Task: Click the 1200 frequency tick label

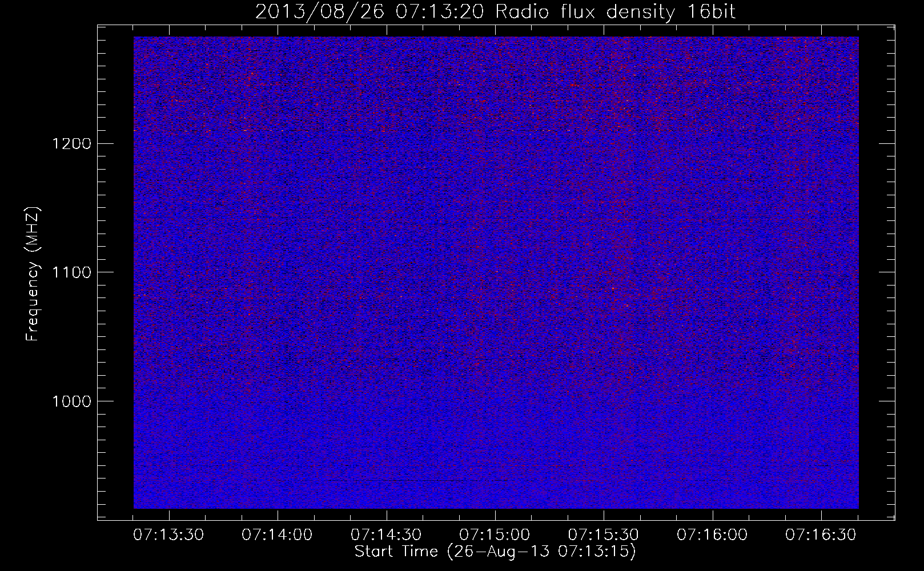Action: [71, 143]
